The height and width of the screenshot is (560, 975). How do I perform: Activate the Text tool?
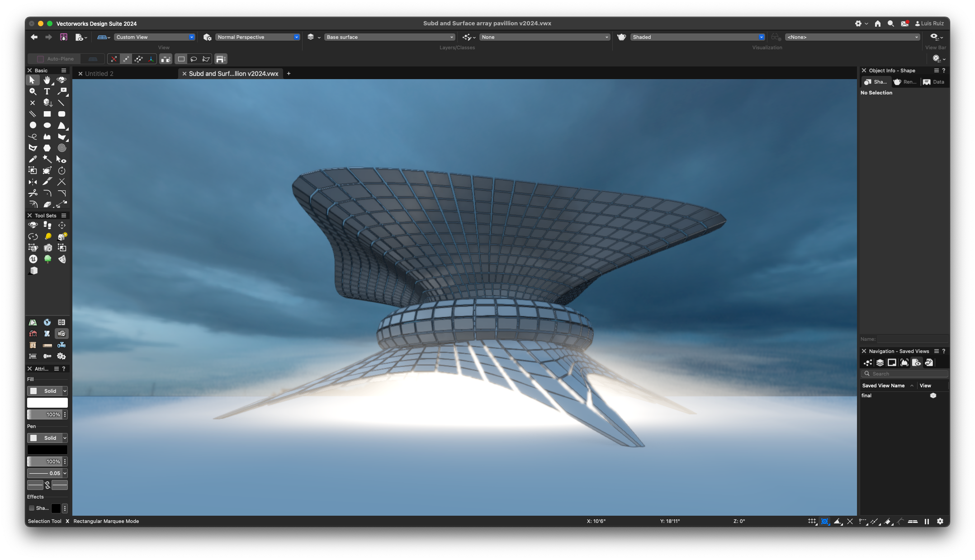(x=47, y=91)
